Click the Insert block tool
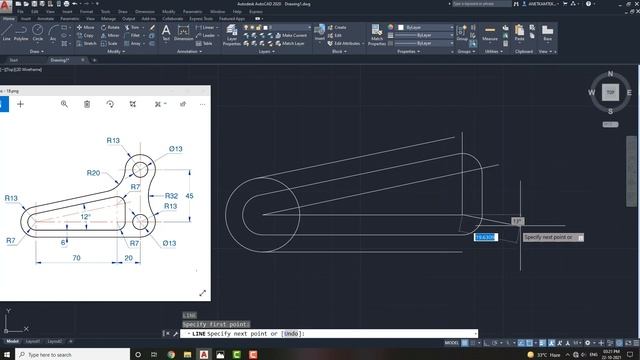The height and width of the screenshot is (360, 640). pos(320,33)
